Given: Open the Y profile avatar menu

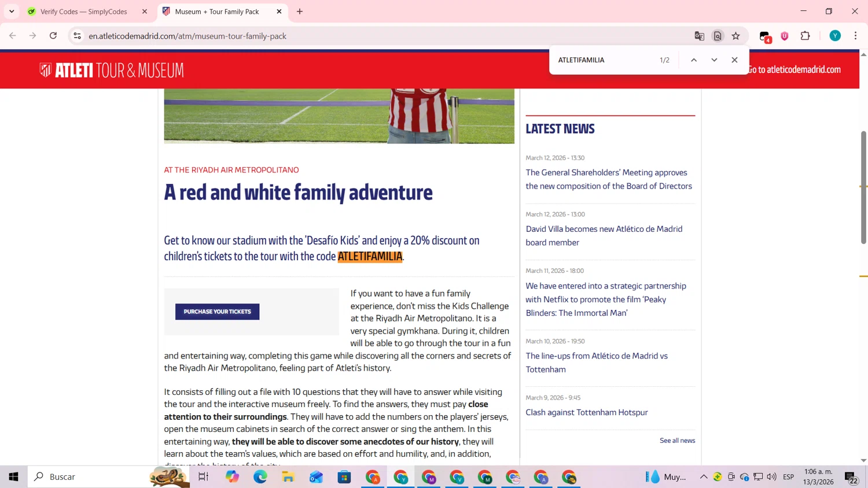Looking at the screenshot, I should click(x=835, y=36).
